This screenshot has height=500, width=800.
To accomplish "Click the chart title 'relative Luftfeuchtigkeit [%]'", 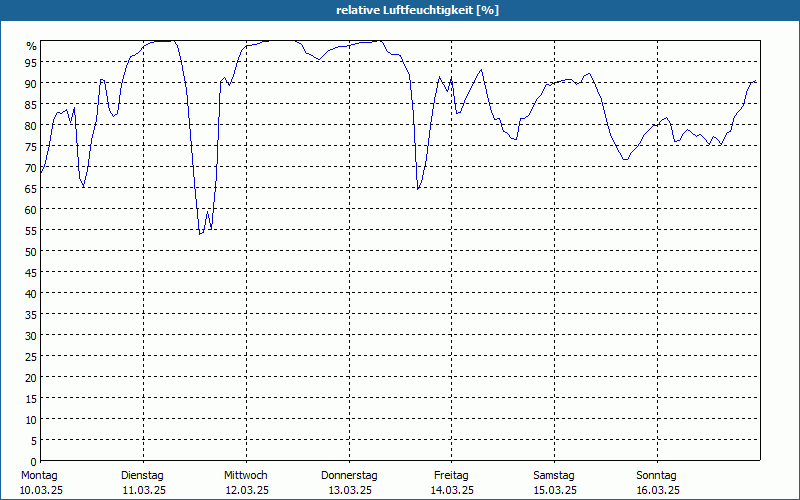I will (x=417, y=10).
